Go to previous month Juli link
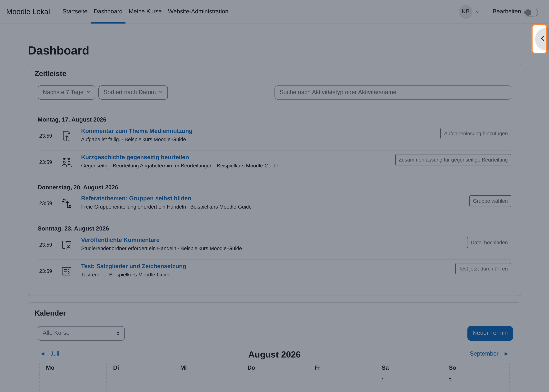 pyautogui.click(x=55, y=354)
